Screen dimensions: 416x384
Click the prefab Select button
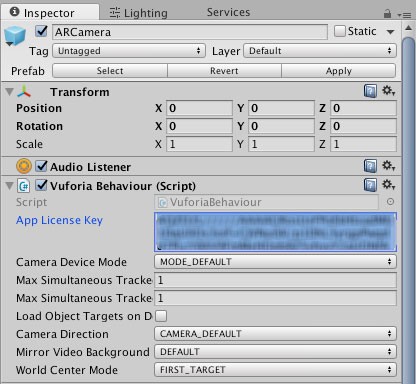[x=110, y=71]
